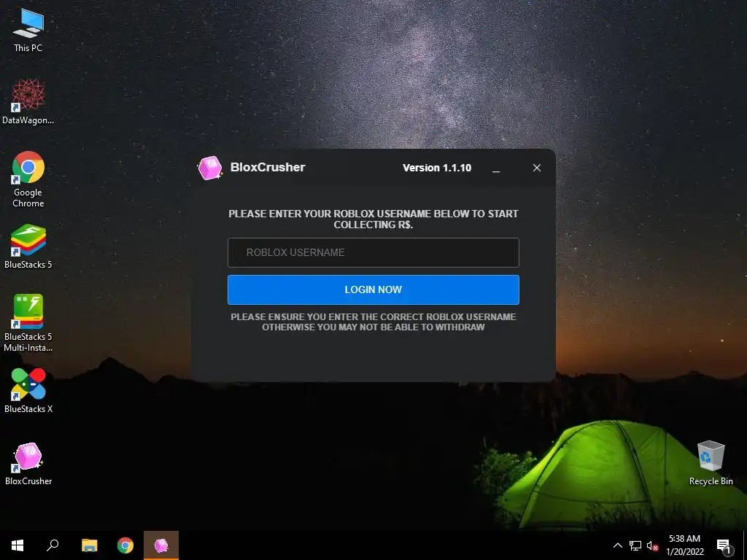
Task: Open network status tray icon
Action: 635,545
